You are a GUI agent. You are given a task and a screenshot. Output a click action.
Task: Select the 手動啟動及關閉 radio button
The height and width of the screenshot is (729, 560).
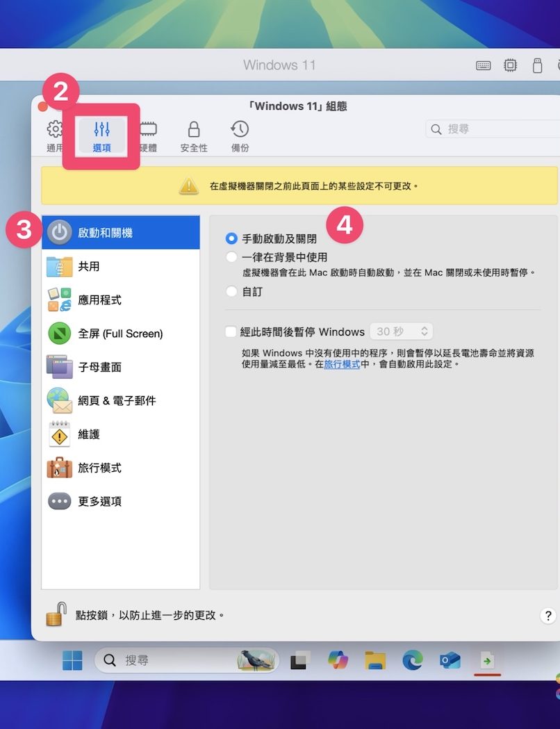(x=231, y=238)
